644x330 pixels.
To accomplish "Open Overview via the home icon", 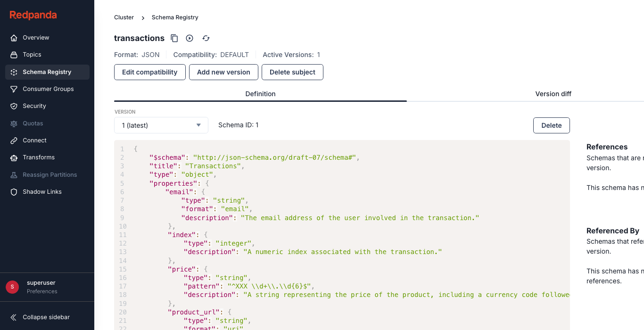I will point(14,38).
